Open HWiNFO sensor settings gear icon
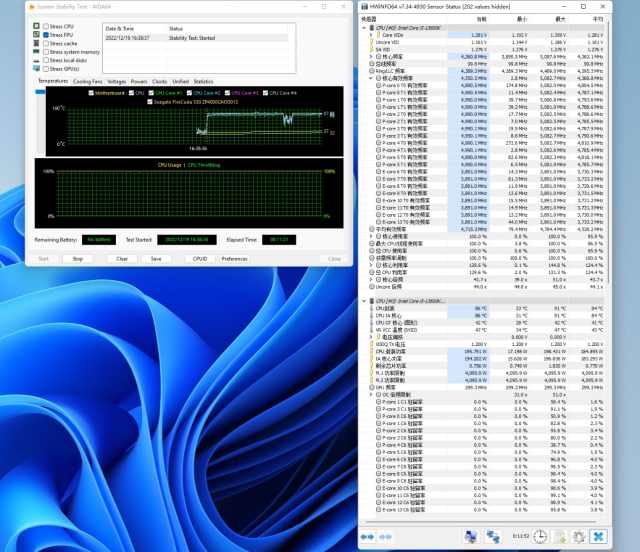The height and width of the screenshot is (552, 640). [x=579, y=536]
